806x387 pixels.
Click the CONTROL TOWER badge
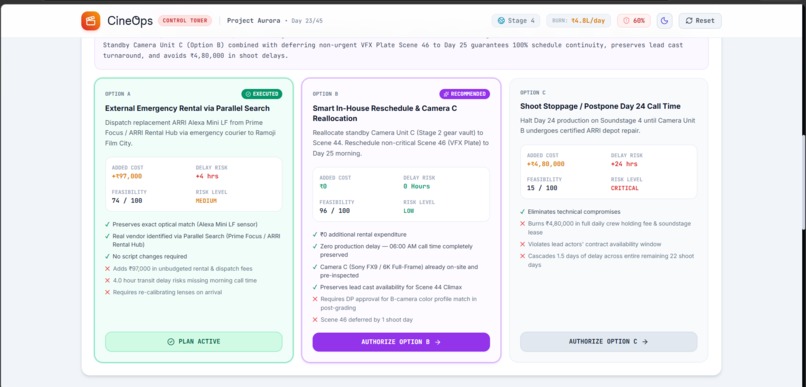click(x=185, y=21)
